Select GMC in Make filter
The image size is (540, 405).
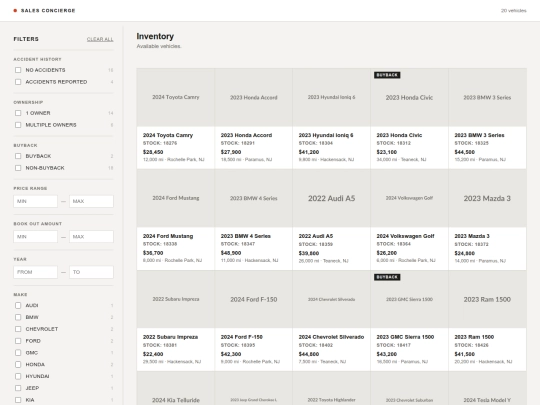(x=18, y=353)
